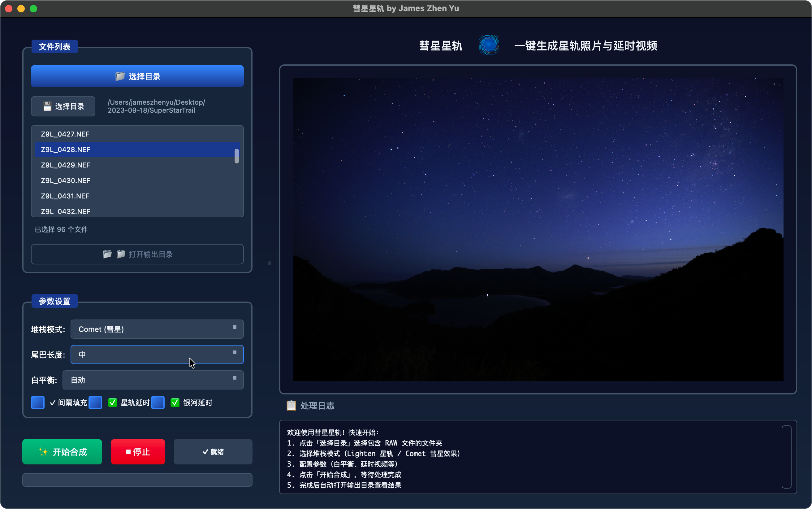The height and width of the screenshot is (509, 812).
Task: Select Z9L_0430.NEF in the file list
Action: click(x=66, y=181)
